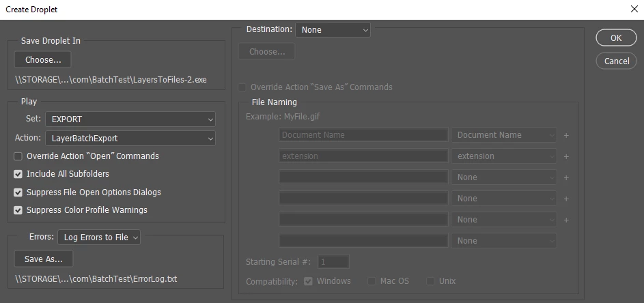Viewport: 644px width, 303px height.
Task: Open the Set dropdown showing EXPORT
Action: click(x=130, y=119)
